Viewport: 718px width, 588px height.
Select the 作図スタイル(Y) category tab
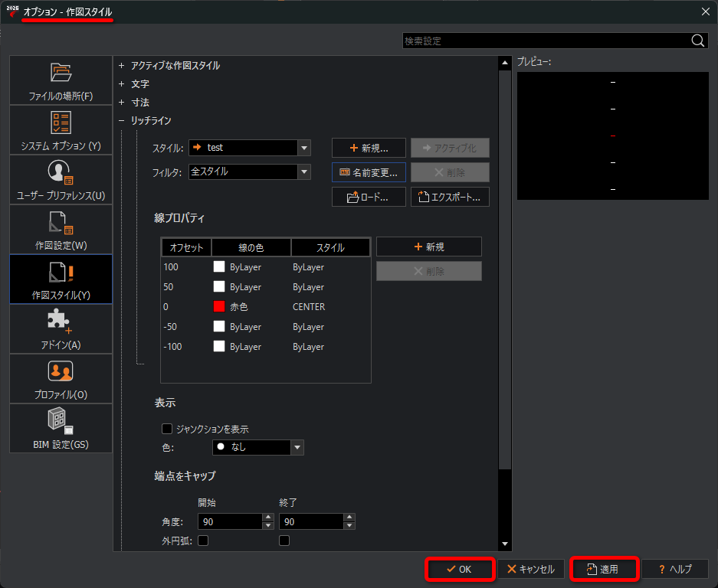[x=61, y=279]
